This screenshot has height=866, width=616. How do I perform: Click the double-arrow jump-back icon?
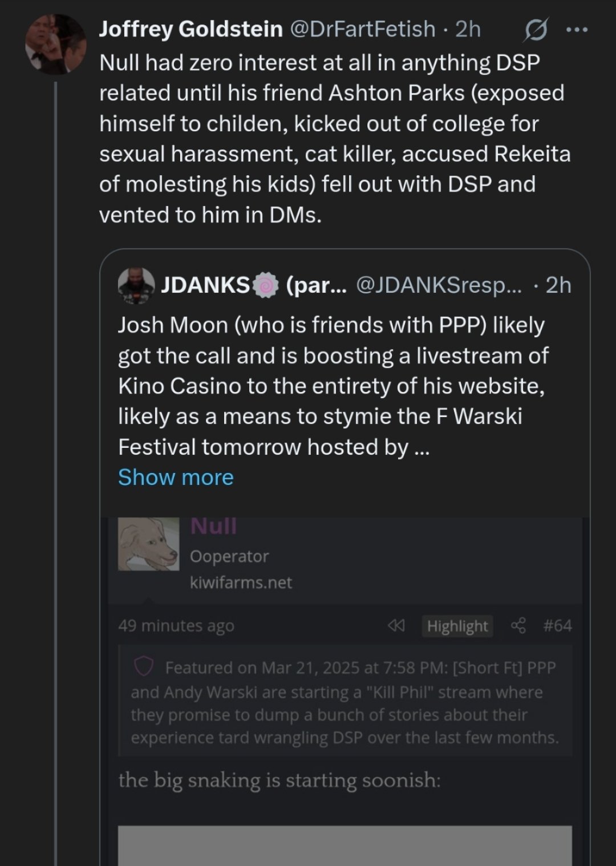(395, 626)
